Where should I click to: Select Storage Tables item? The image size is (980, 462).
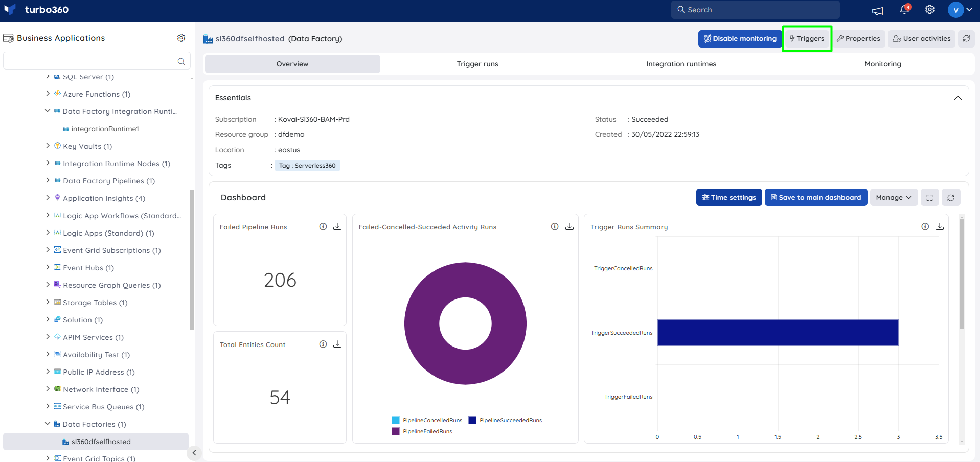click(95, 303)
